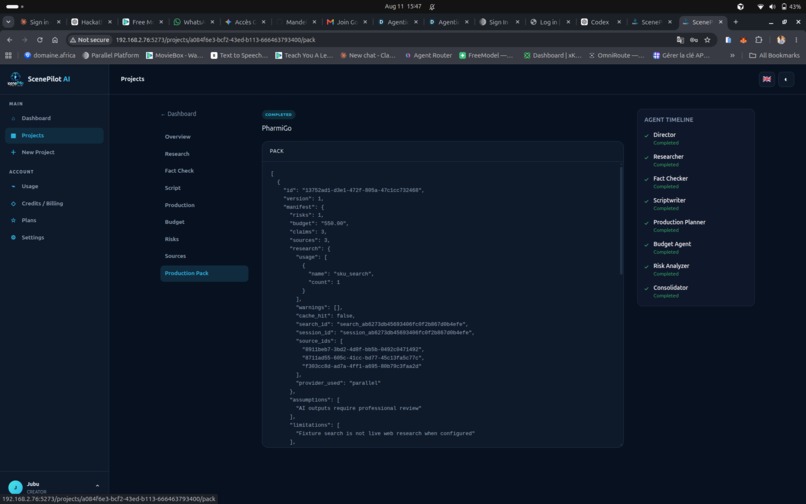Open a new browser tab with plus

736,22
